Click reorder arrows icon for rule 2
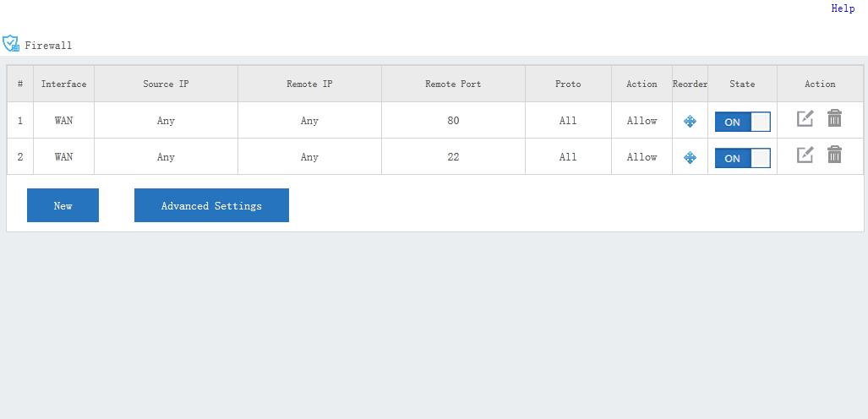This screenshot has width=868, height=419. coord(690,158)
